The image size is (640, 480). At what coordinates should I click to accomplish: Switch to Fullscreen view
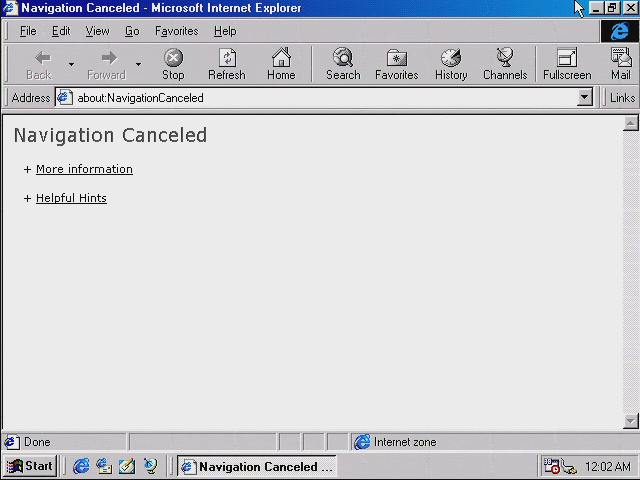click(x=567, y=64)
